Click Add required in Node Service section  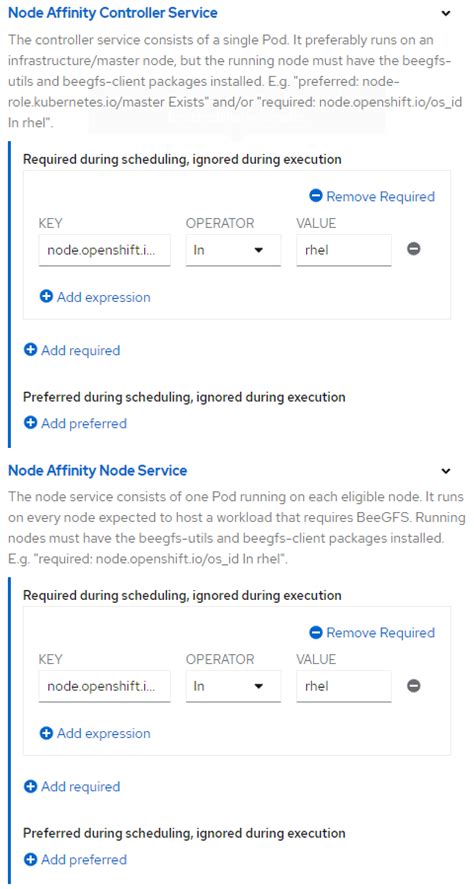point(72,786)
